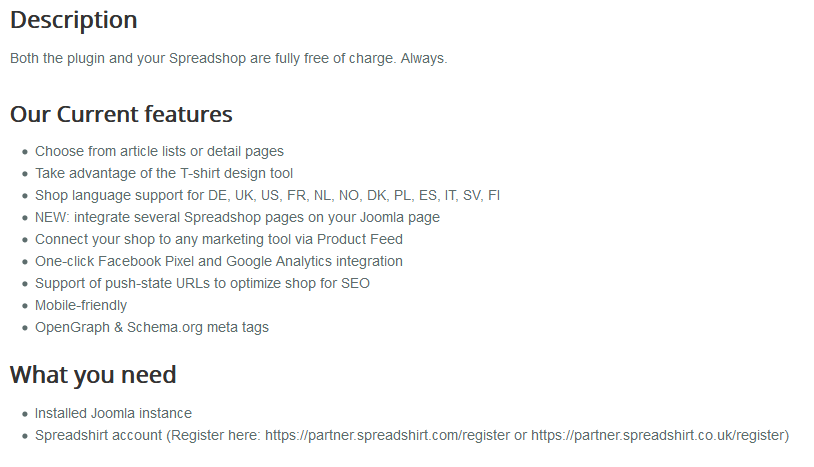The height and width of the screenshot is (467, 814).
Task: Click the 'Register here:' text
Action: pyautogui.click(x=217, y=435)
